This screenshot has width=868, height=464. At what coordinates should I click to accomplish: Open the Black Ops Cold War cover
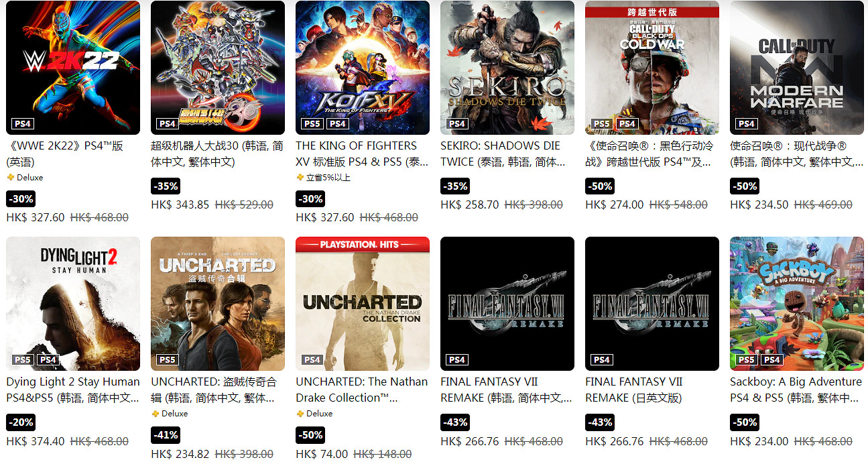(652, 68)
